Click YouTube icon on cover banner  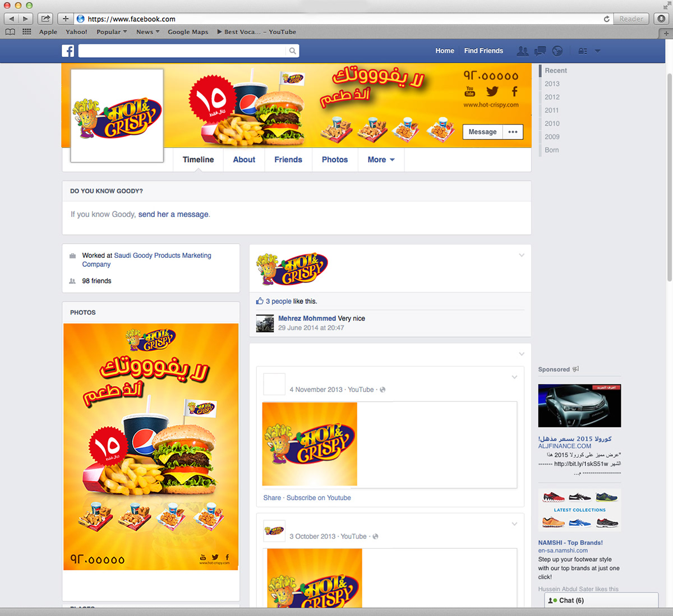[469, 91]
